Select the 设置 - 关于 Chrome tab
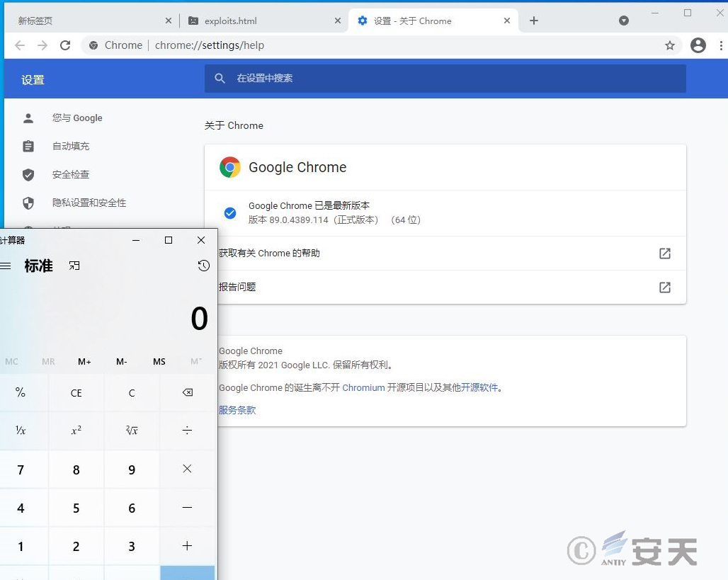 coord(433,21)
